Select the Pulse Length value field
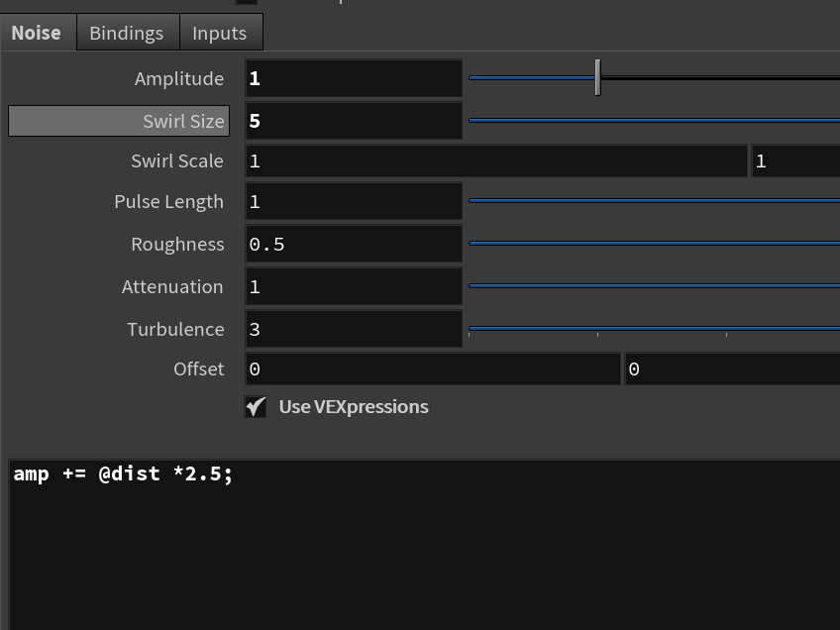840x630 pixels. 353,201
